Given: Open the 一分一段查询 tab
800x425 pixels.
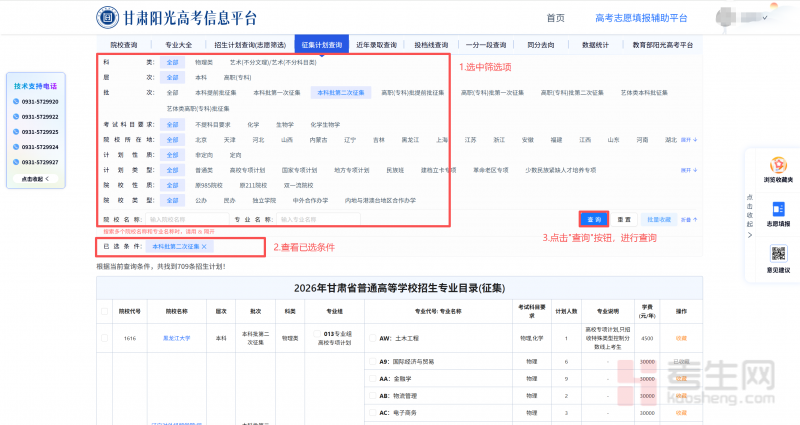Looking at the screenshot, I should (486, 45).
